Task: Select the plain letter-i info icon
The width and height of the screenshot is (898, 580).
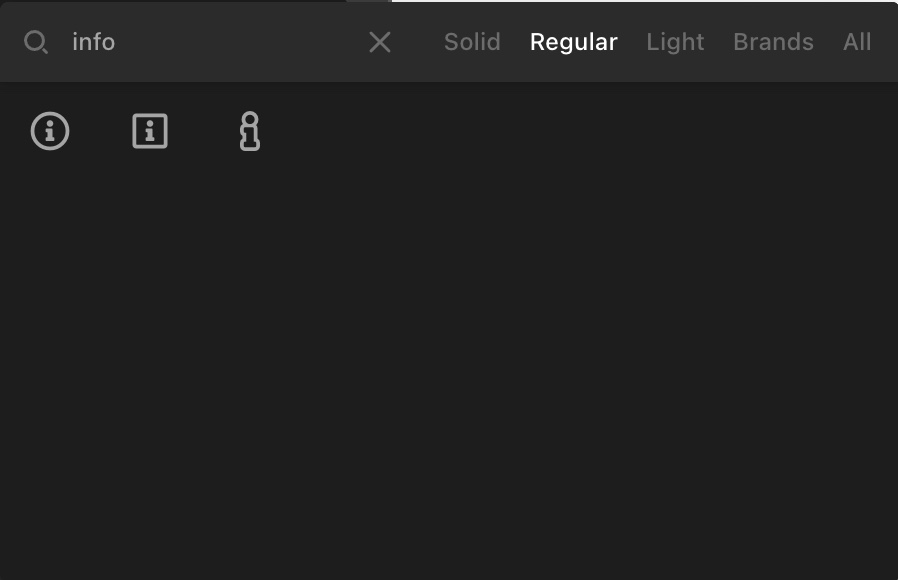Action: tap(250, 131)
